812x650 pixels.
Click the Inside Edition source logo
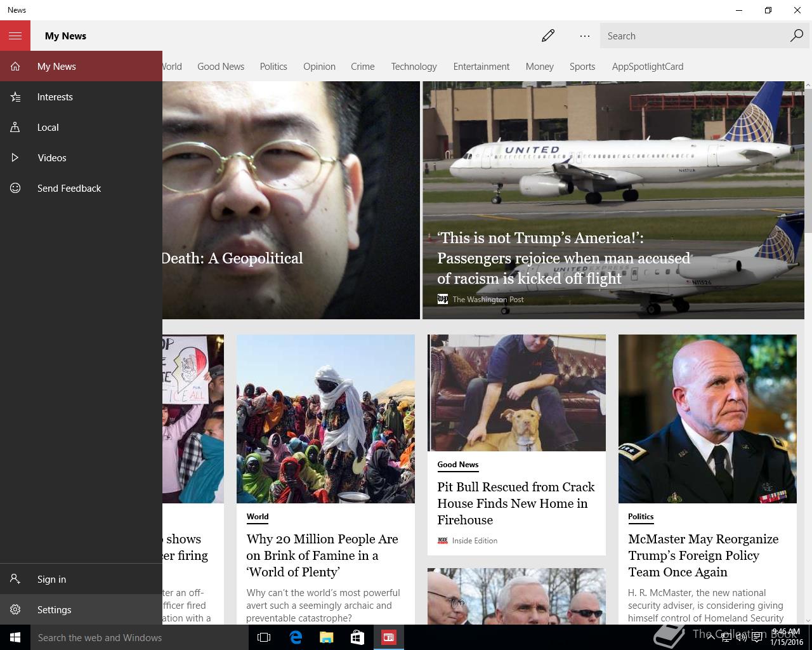[442, 541]
